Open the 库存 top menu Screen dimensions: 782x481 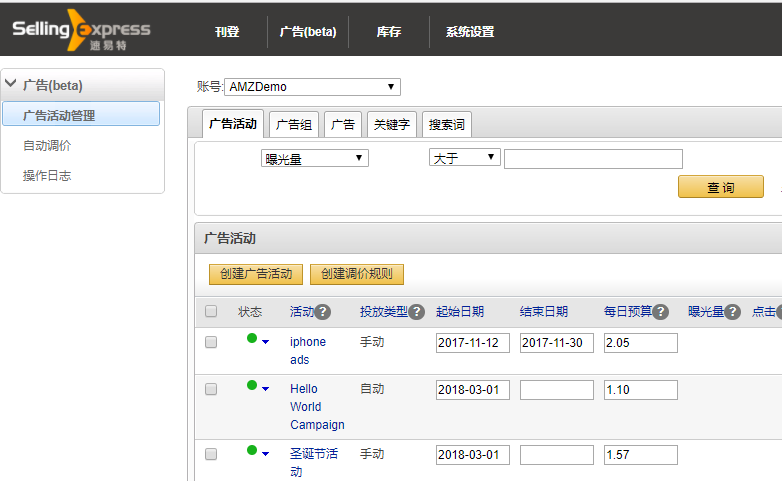point(389,32)
